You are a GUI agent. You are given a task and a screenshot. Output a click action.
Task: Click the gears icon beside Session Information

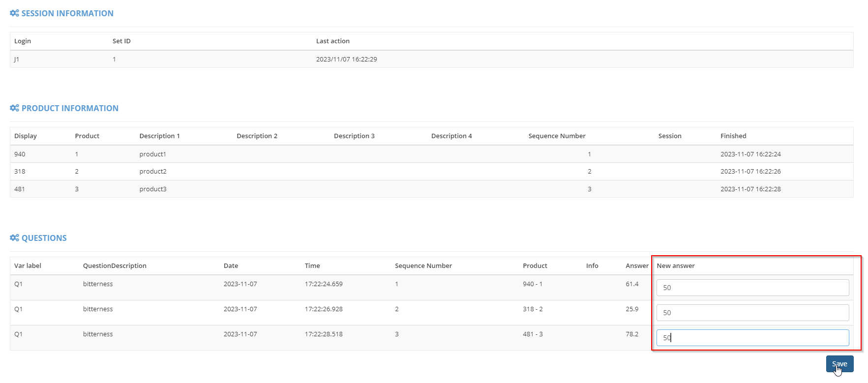tap(14, 13)
